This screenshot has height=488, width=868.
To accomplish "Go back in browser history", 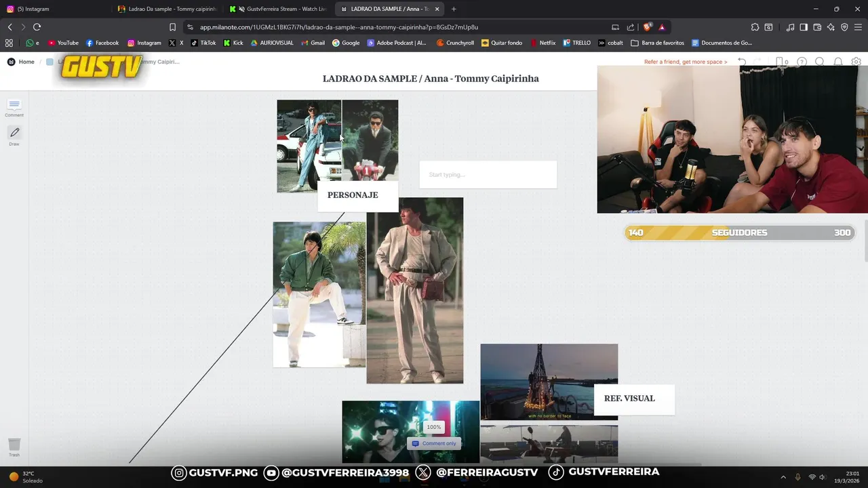I will 9,27.
